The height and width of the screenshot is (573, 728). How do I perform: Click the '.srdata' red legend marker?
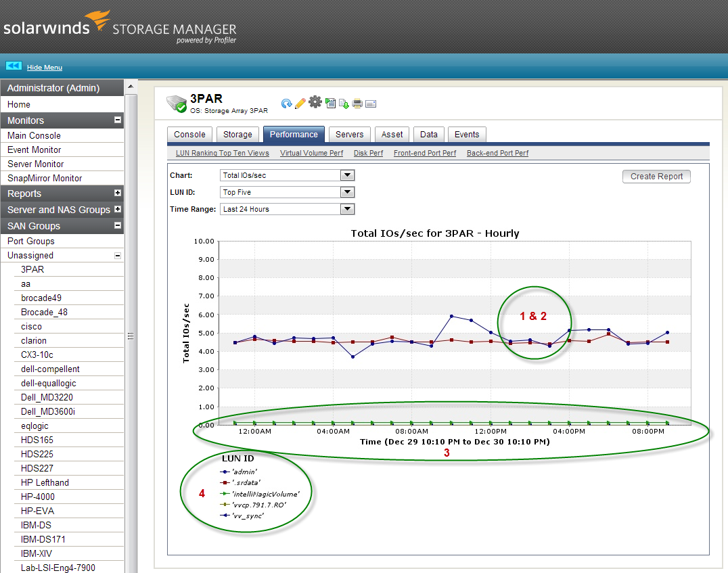click(225, 483)
